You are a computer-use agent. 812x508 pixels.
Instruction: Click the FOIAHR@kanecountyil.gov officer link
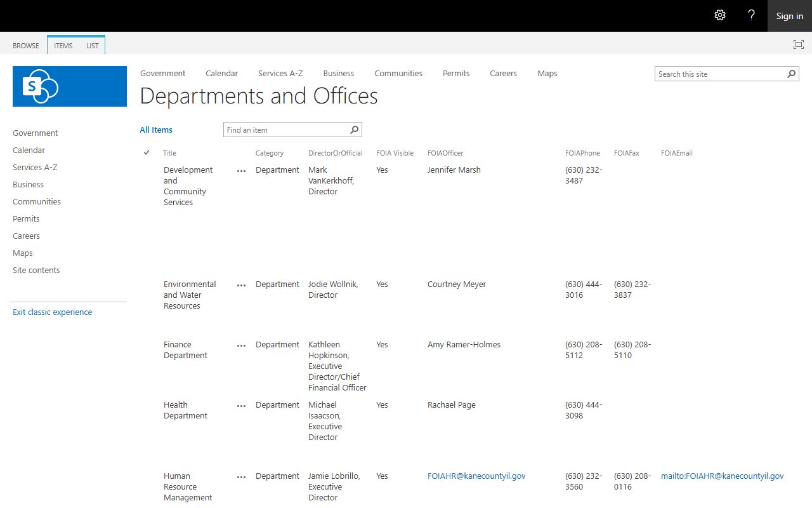coord(476,476)
